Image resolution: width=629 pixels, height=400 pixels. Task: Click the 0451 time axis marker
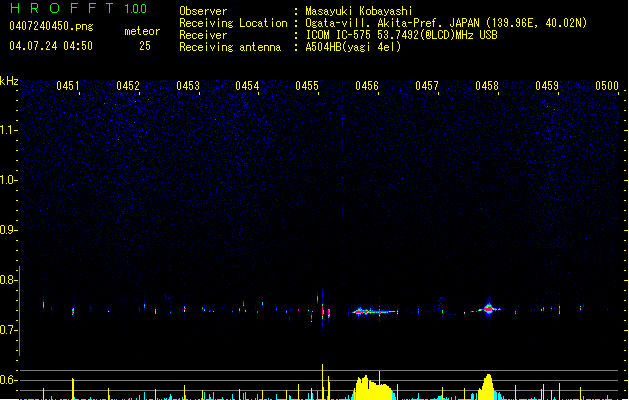pos(68,86)
